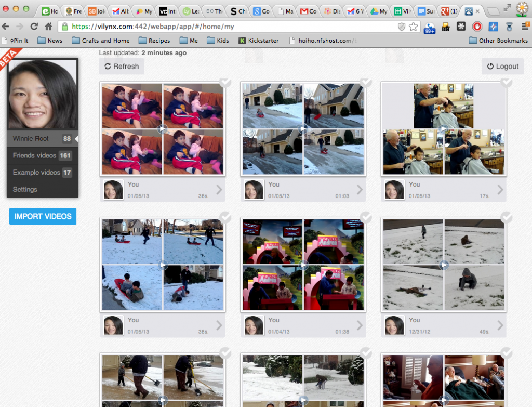532x407 pixels.
Task: Go back using the browser back arrow
Action: 6,27
